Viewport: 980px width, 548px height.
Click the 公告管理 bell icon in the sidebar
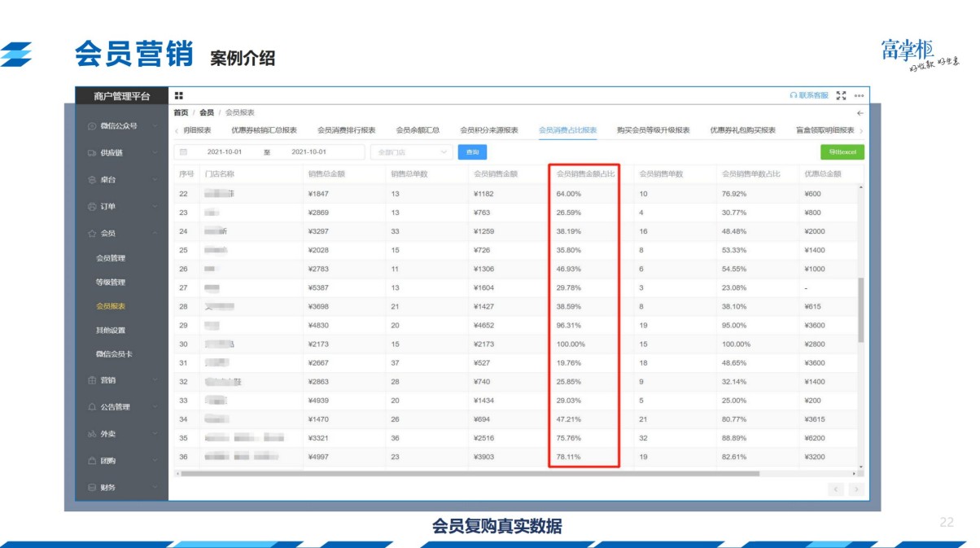click(92, 406)
